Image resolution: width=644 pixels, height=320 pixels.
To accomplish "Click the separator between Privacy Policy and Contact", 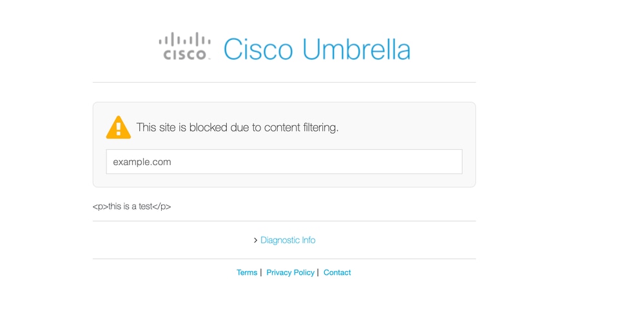I will tap(318, 272).
